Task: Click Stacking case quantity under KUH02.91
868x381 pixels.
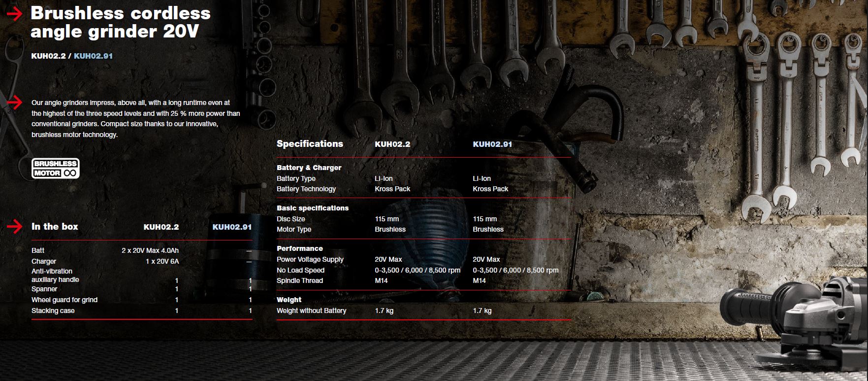Action: pos(250,311)
